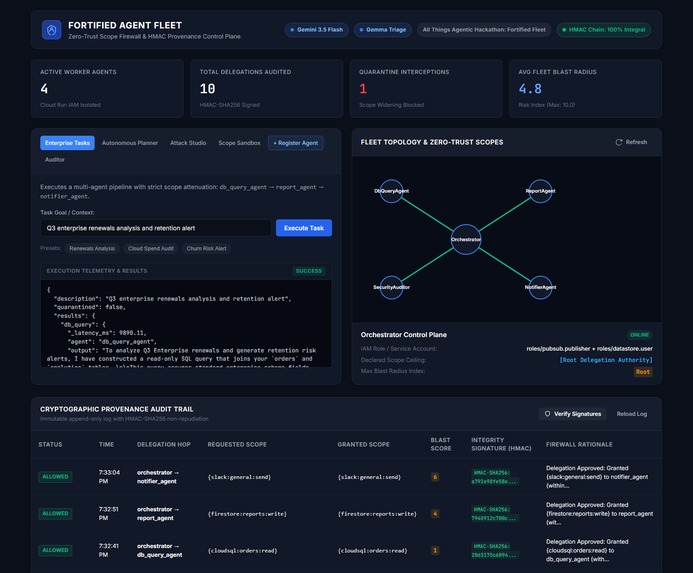This screenshot has height=573, width=693.
Task: Switch to the Scope Sandbox tab
Action: click(x=239, y=143)
